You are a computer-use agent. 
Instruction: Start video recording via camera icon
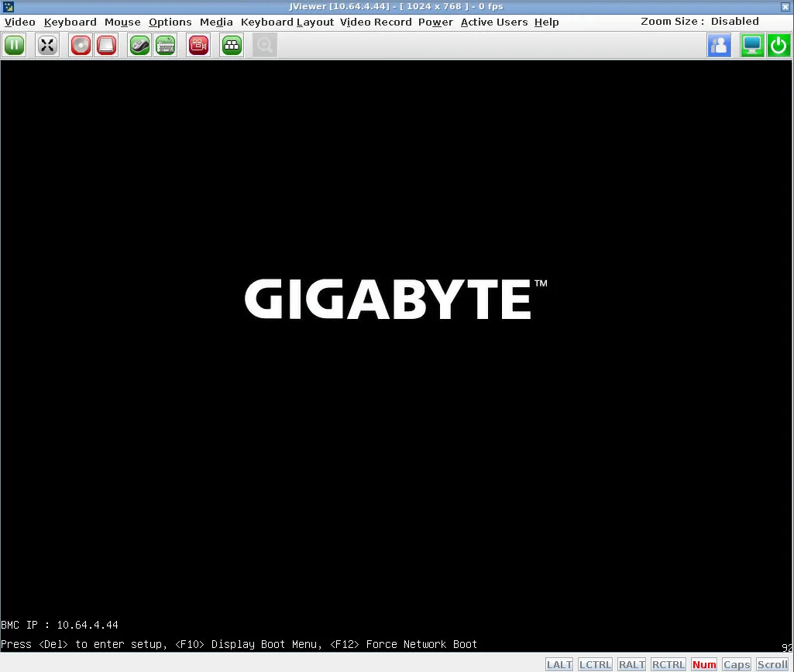coord(198,46)
